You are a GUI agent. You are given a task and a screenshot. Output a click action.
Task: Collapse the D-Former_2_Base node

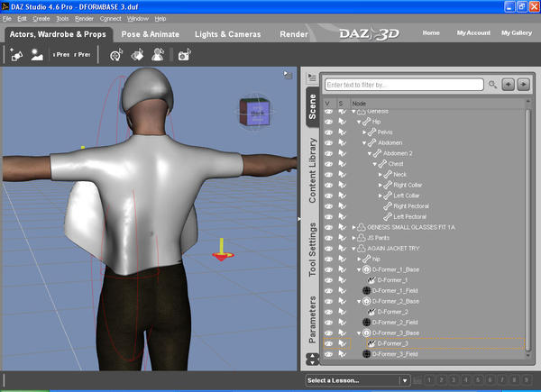359,301
